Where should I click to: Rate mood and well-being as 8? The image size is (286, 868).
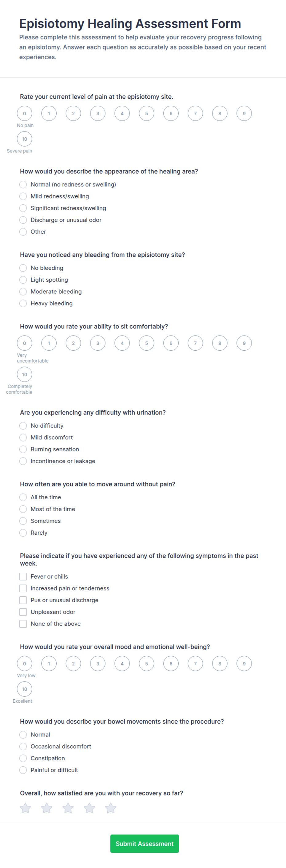(220, 663)
